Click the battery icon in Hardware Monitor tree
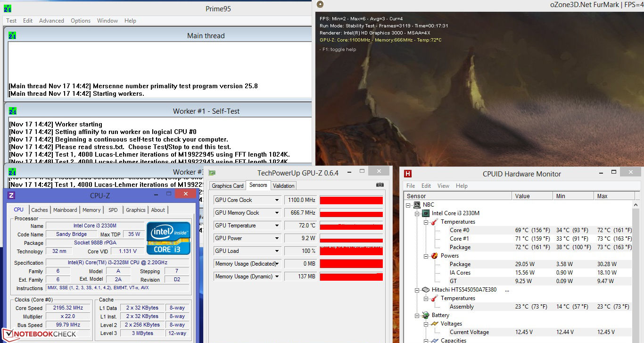Screen dimensions: 644x343 click(x=426, y=315)
